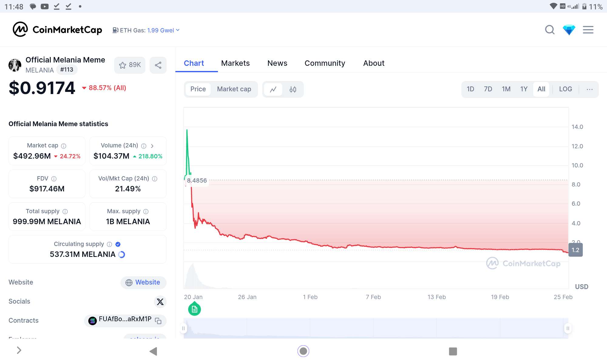Switch chart to Price mode
The height and width of the screenshot is (364, 607).
(x=198, y=89)
